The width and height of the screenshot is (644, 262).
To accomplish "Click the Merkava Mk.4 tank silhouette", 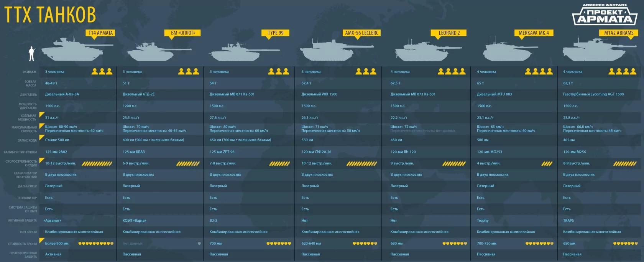I will point(508,51).
